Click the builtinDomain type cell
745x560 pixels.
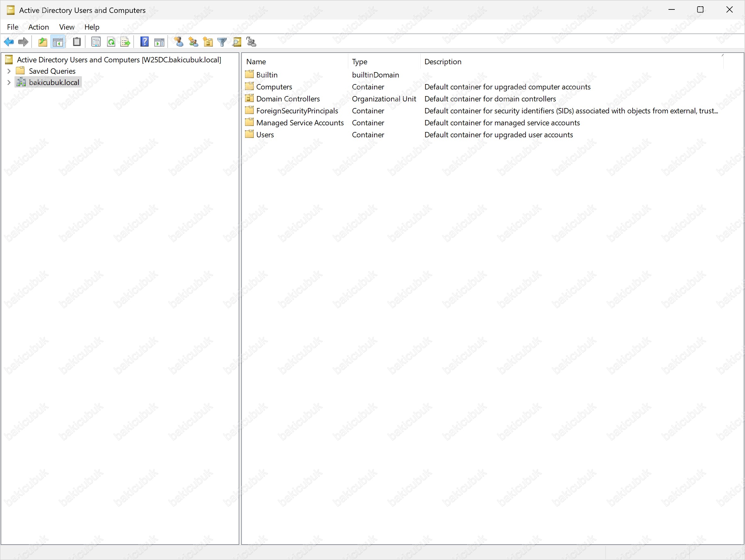point(375,75)
